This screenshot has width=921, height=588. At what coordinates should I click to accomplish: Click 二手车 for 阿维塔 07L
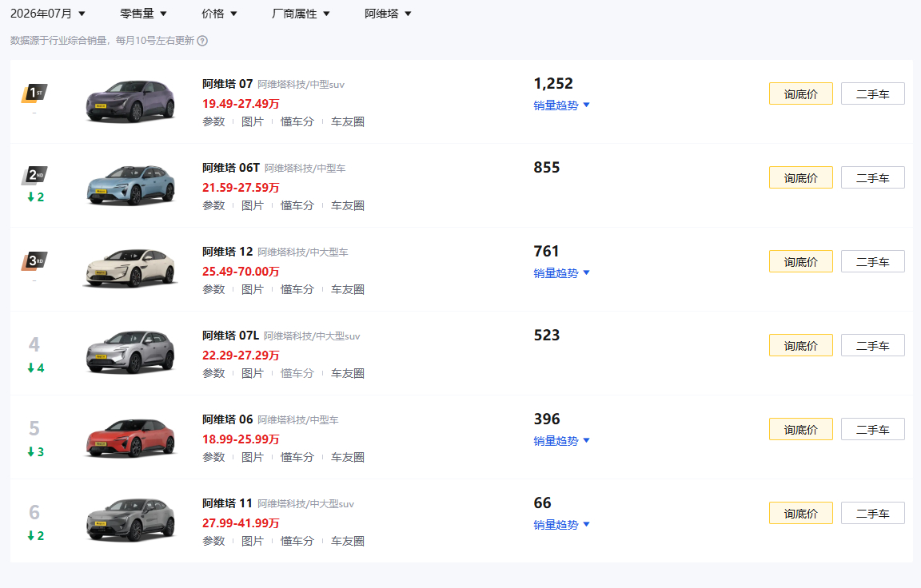tap(873, 346)
